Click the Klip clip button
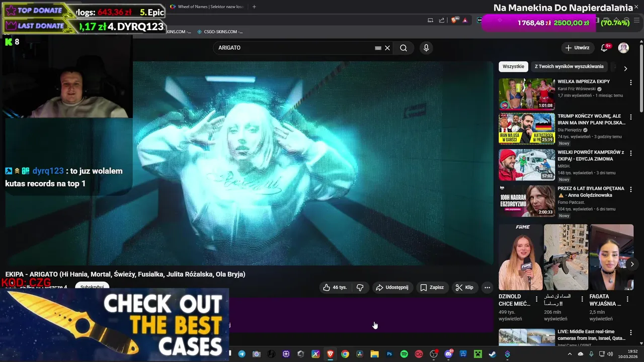The width and height of the screenshot is (644, 362). tap(464, 287)
